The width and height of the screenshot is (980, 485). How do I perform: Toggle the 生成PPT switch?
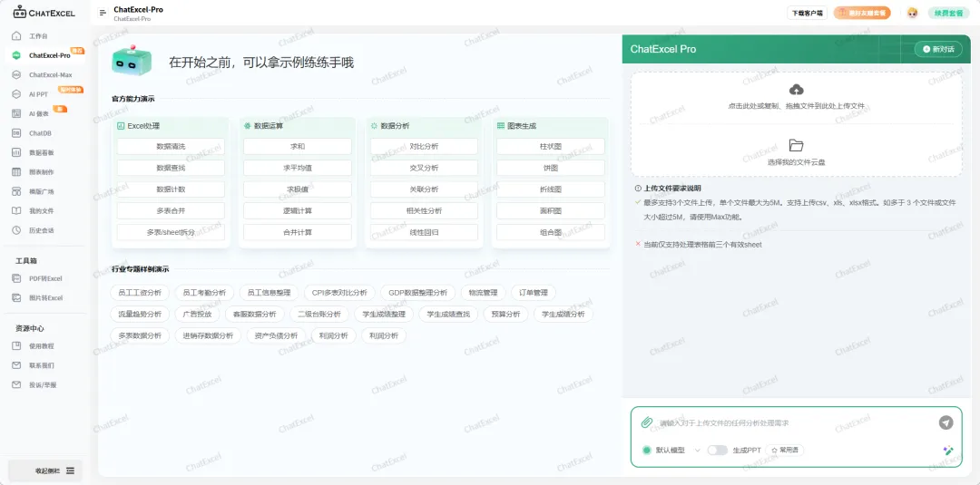tap(718, 450)
